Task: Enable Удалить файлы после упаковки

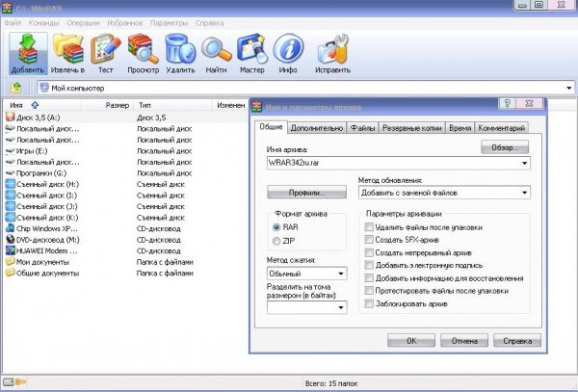Action: [x=369, y=227]
